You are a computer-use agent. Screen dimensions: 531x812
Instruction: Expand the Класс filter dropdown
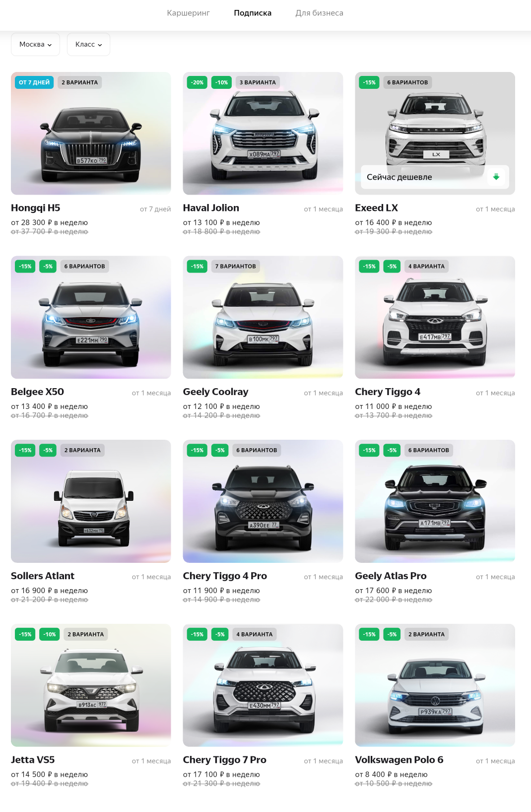point(88,45)
